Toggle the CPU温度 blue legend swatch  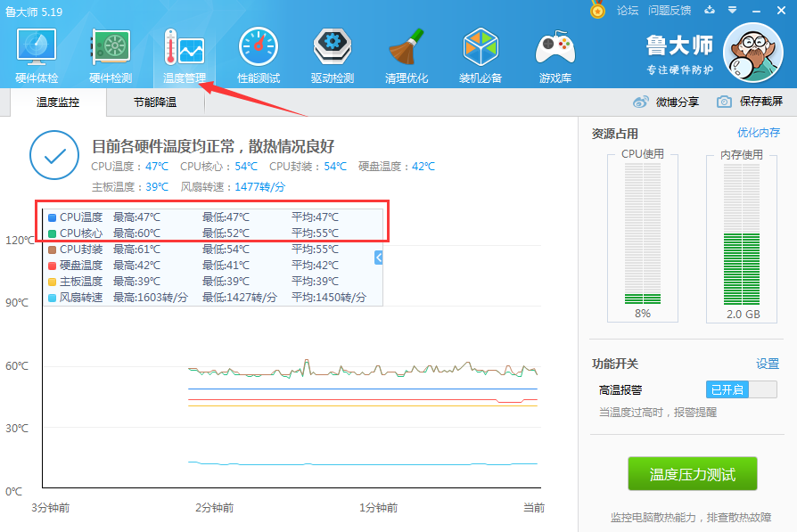(52, 217)
